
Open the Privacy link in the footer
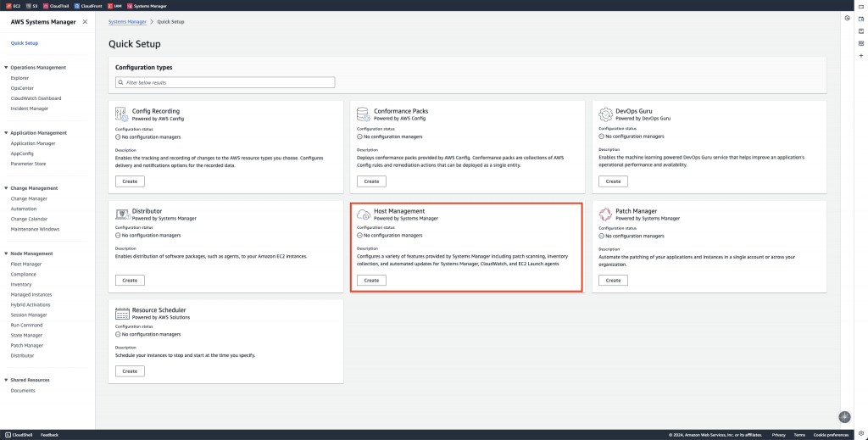[x=778, y=435]
